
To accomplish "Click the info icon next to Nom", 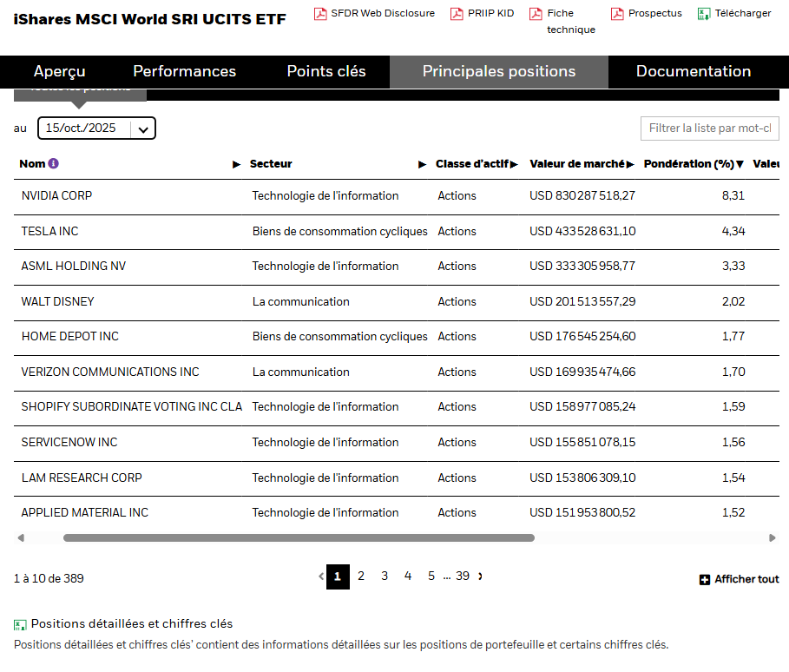I will pyautogui.click(x=53, y=163).
